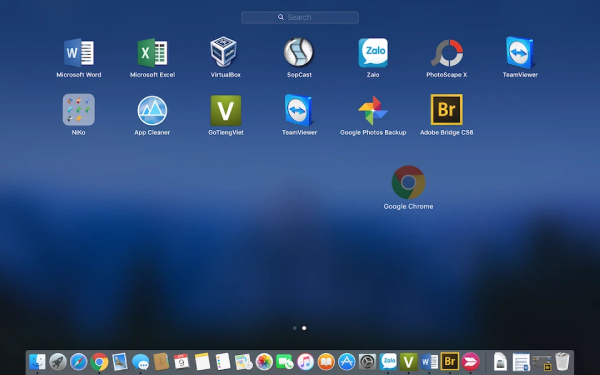Launch SopCast from Launchpad
Image resolution: width=600 pixels, height=375 pixels.
click(299, 52)
